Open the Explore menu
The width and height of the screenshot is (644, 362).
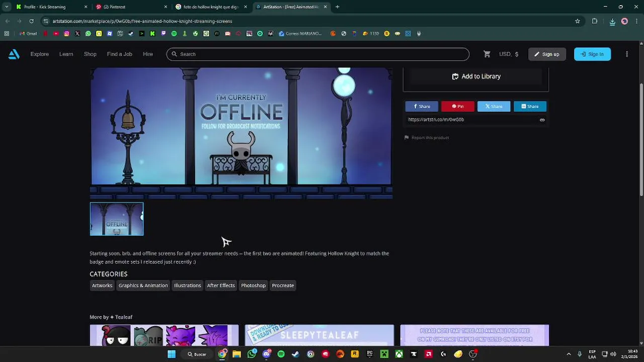(x=39, y=54)
